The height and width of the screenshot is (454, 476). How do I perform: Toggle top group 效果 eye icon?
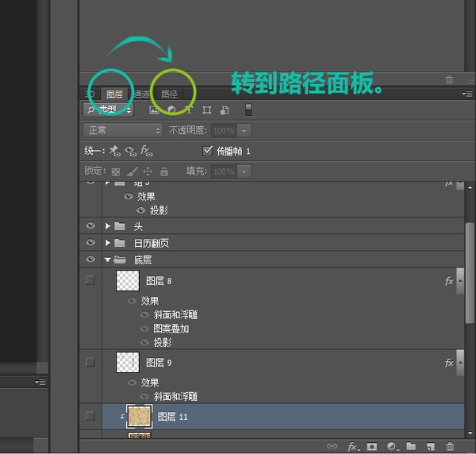coord(129,196)
